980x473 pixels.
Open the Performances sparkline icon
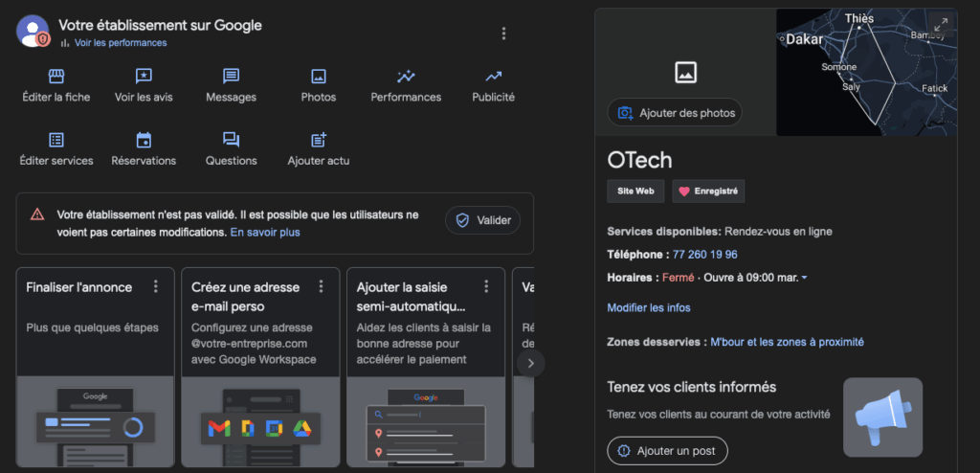point(406,77)
